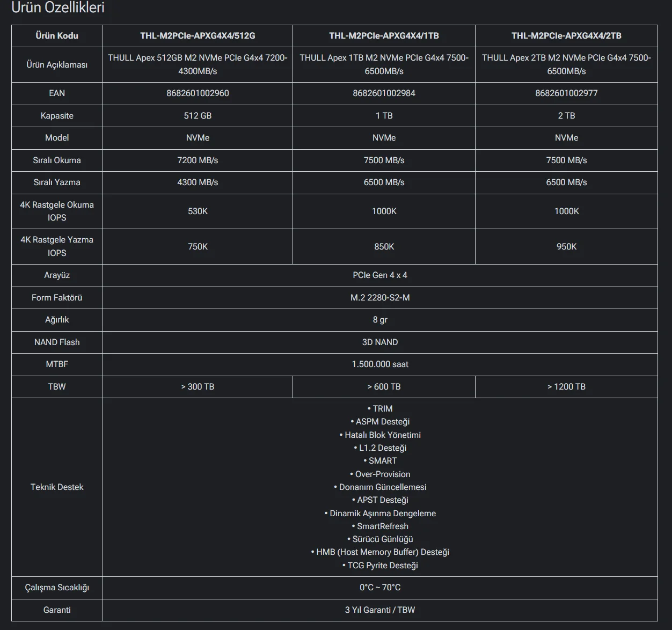The height and width of the screenshot is (630, 672).
Task: Click EAN number 8682601002960
Action: pos(198,93)
